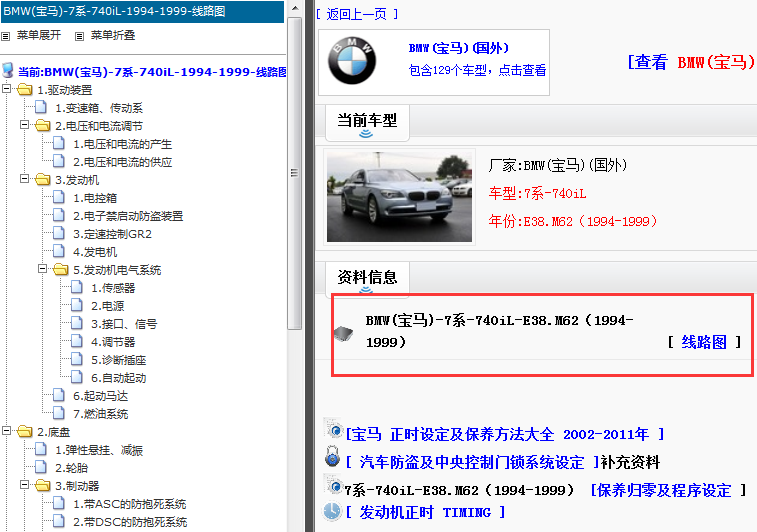Viewport: 757px width, 532px height.
Task: Click the computer icon beside 当前:BMW(宝马)
Action: tap(8, 70)
